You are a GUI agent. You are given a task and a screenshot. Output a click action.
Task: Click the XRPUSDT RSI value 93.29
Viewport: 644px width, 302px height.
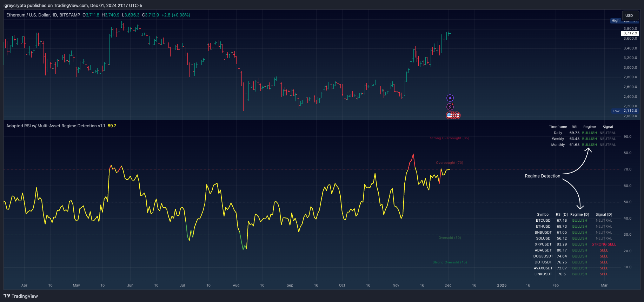(562, 244)
